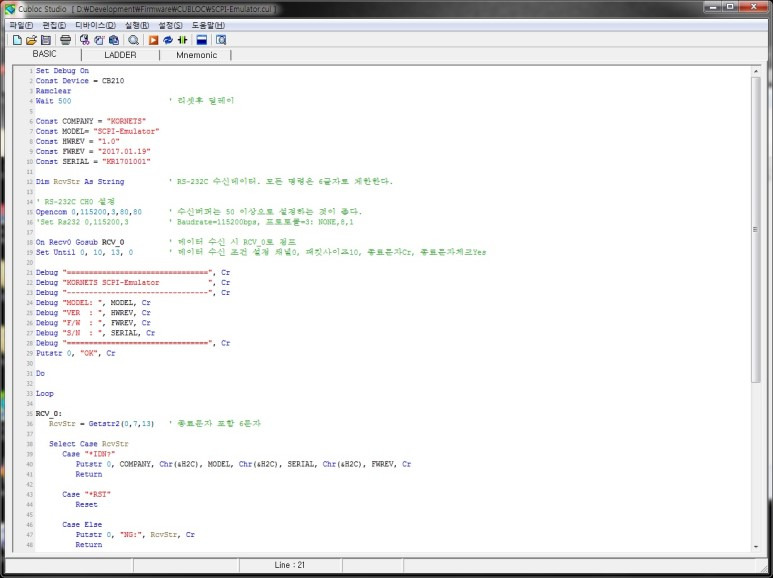Viewport: 773px width, 578px height.
Task: Click the 'Do' statement on line 31
Action: [40, 373]
